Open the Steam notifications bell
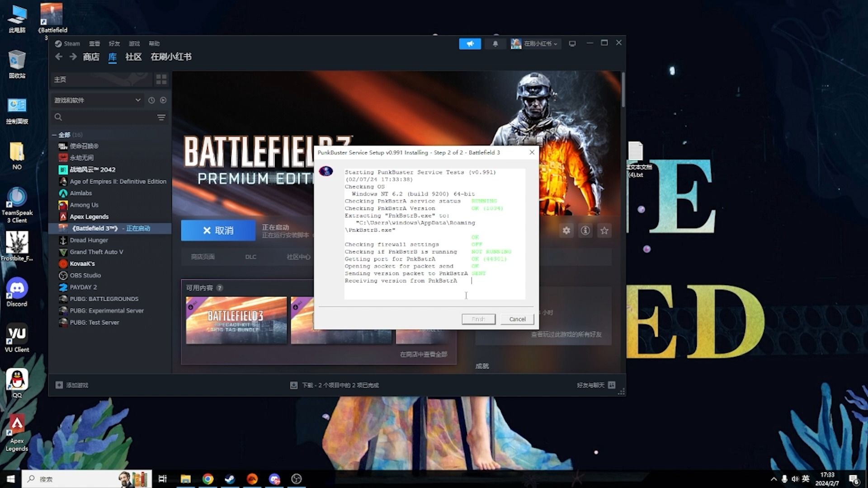This screenshot has height=488, width=868. (495, 44)
